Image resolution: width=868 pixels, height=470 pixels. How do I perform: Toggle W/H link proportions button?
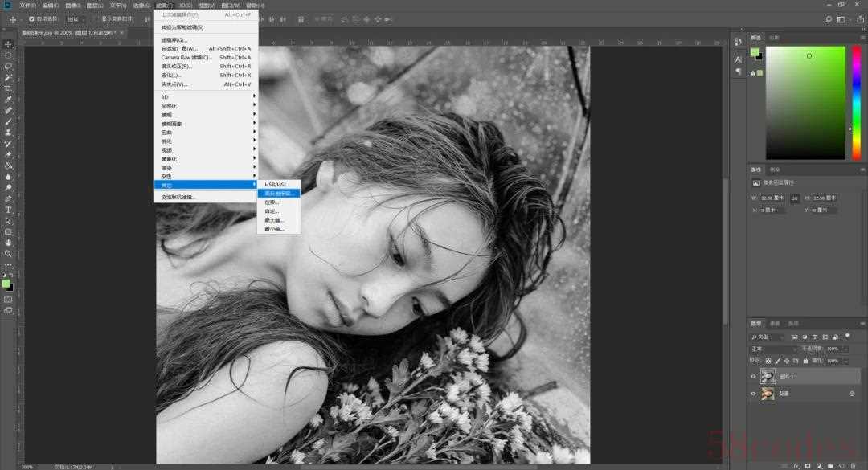point(795,198)
